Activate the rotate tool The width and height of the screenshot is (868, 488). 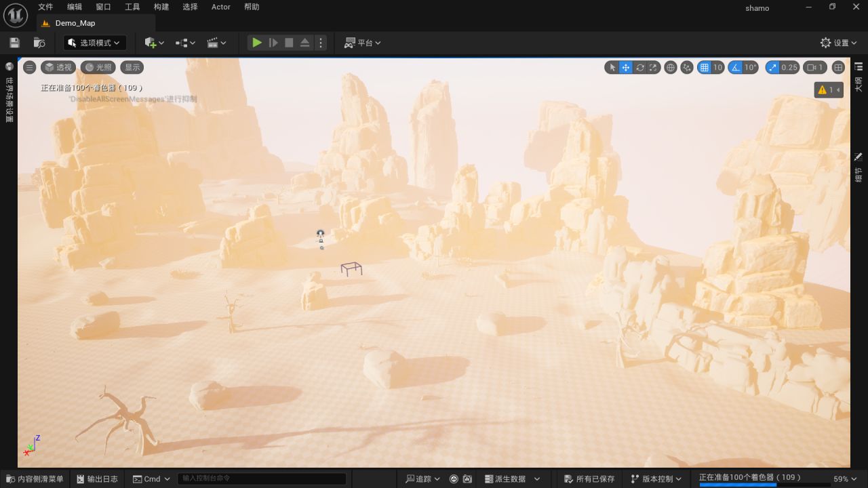pyautogui.click(x=639, y=67)
